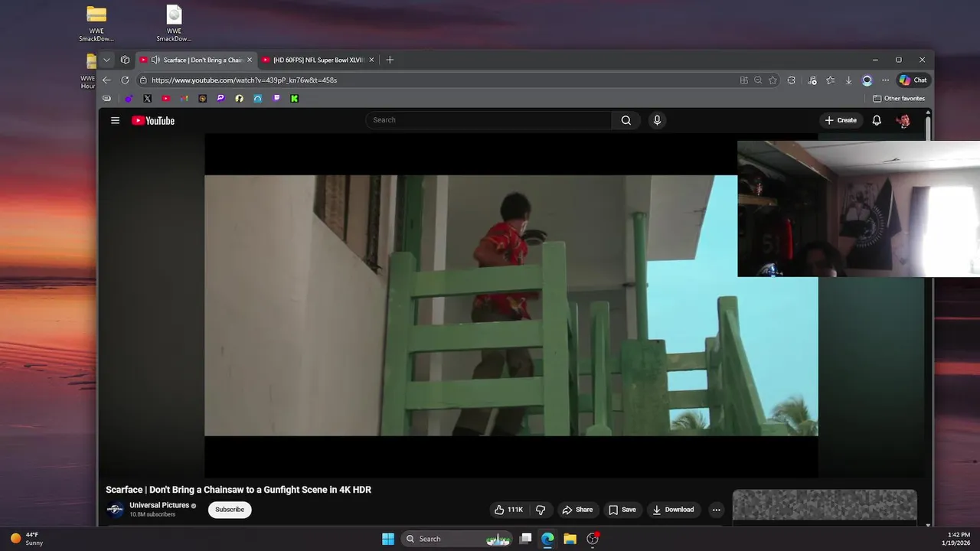Switch to the Scarface browser tab
This screenshot has height=551, width=980.
[195, 60]
